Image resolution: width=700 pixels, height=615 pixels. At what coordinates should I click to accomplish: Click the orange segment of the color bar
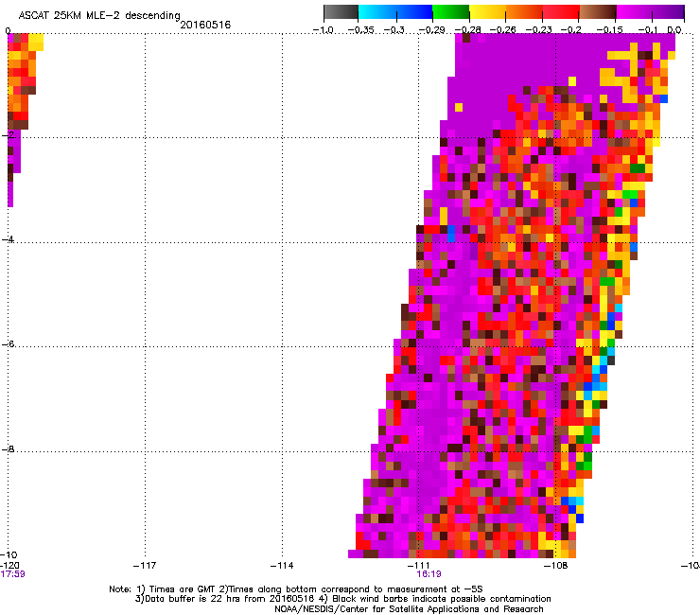point(524,11)
